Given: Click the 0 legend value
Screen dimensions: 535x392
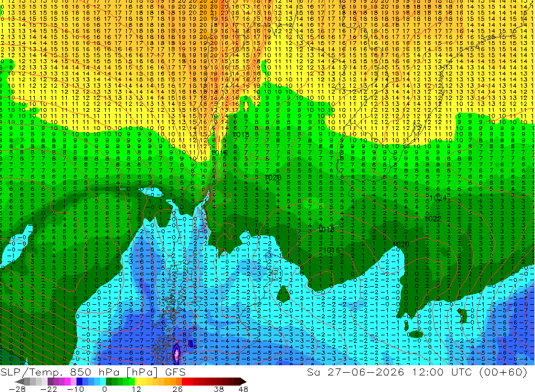Looking at the screenshot, I should [105, 389].
